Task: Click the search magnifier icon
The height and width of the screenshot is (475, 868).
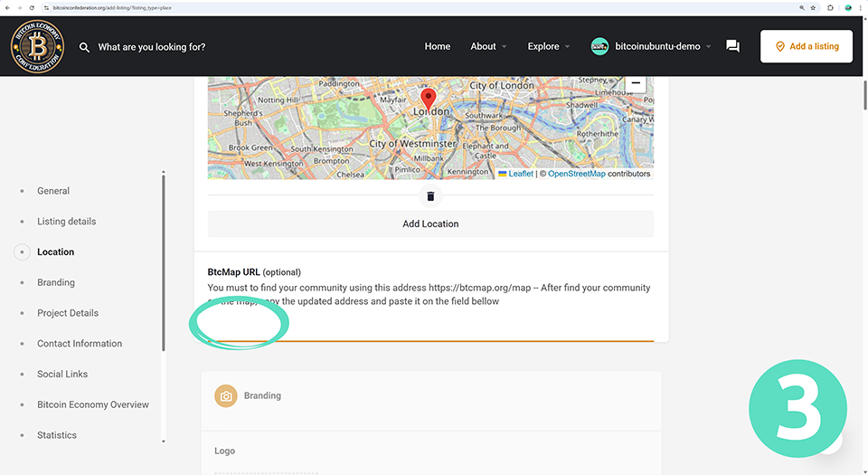Action: tap(84, 47)
